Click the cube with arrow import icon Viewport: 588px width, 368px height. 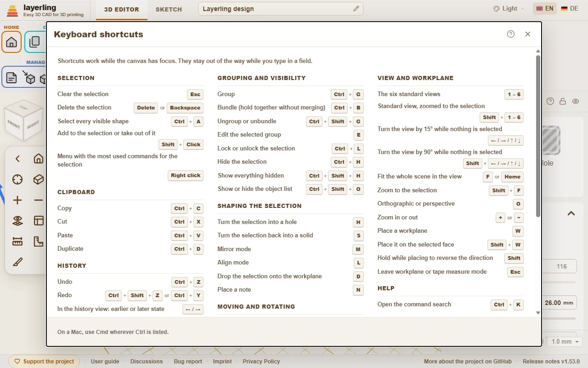[29, 78]
